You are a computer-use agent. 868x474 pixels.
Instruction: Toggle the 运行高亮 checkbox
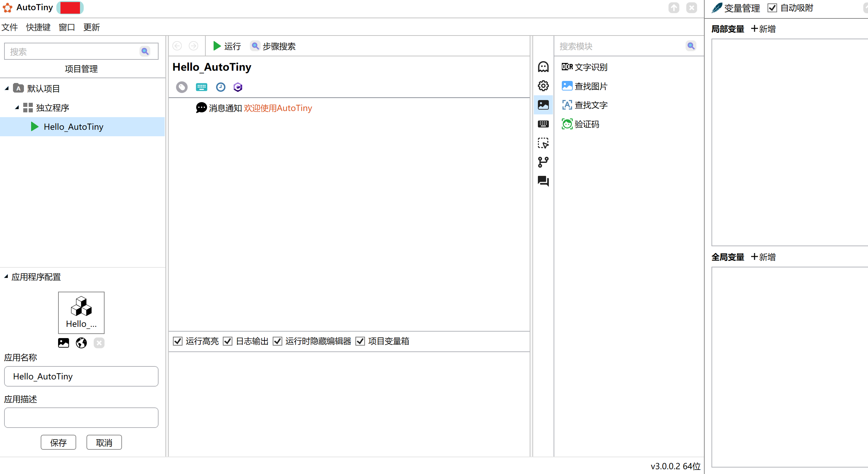[178, 341]
